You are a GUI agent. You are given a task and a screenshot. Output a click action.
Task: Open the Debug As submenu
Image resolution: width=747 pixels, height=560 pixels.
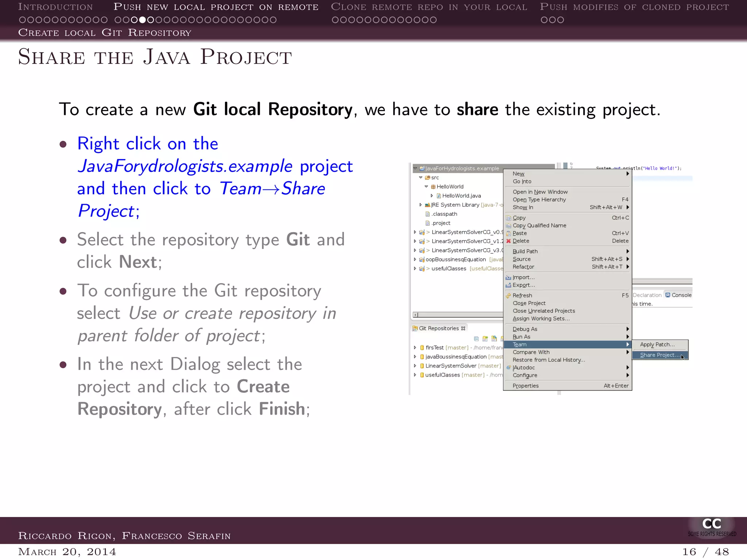(x=568, y=329)
